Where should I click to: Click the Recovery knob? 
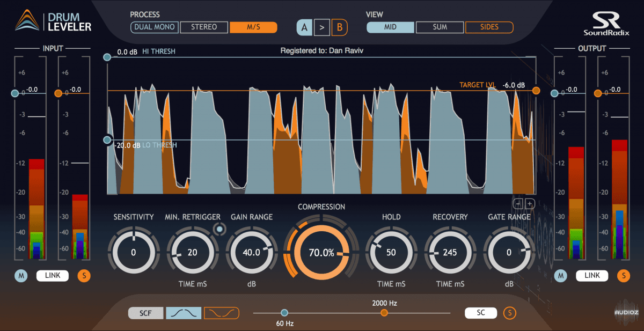pyautogui.click(x=450, y=252)
